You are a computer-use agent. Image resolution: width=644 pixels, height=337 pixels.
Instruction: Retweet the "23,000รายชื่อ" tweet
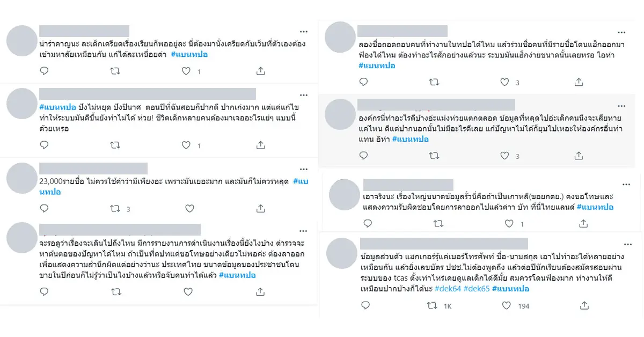115,209
